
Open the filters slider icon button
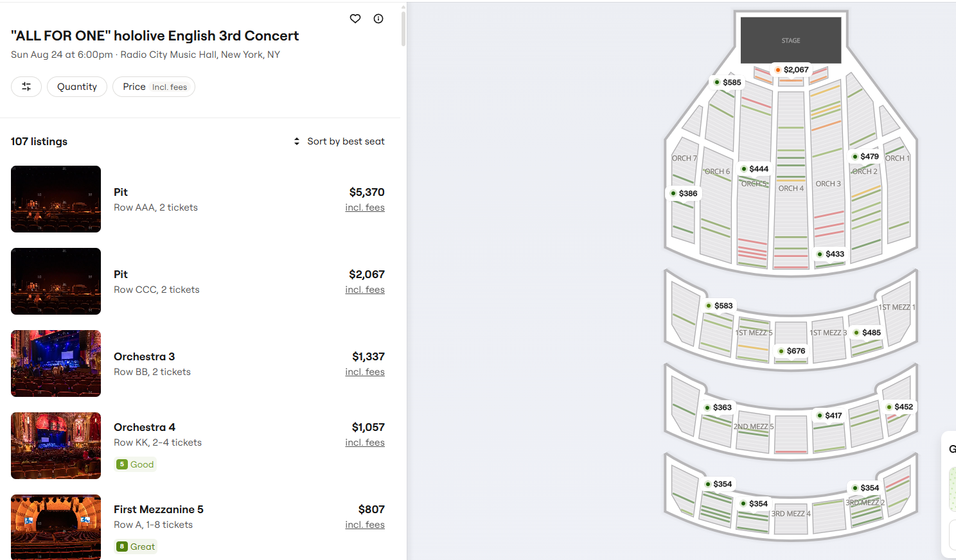point(26,87)
